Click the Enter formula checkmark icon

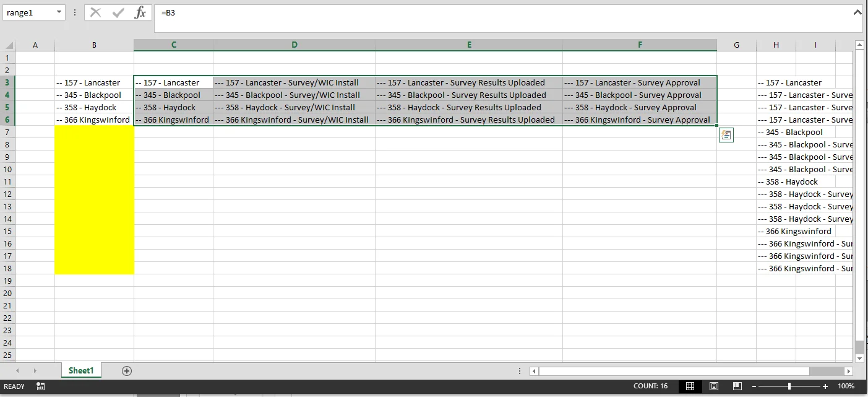(x=118, y=12)
